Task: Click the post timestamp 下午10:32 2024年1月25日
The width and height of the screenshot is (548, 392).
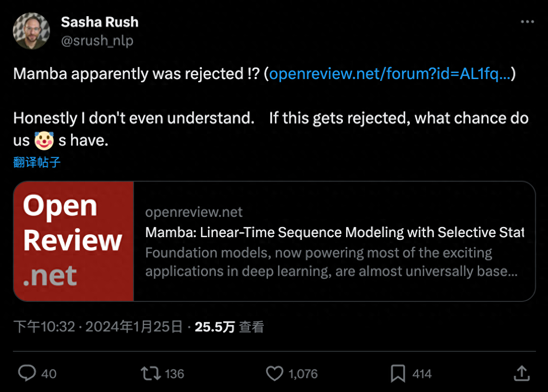Action: 98,327
